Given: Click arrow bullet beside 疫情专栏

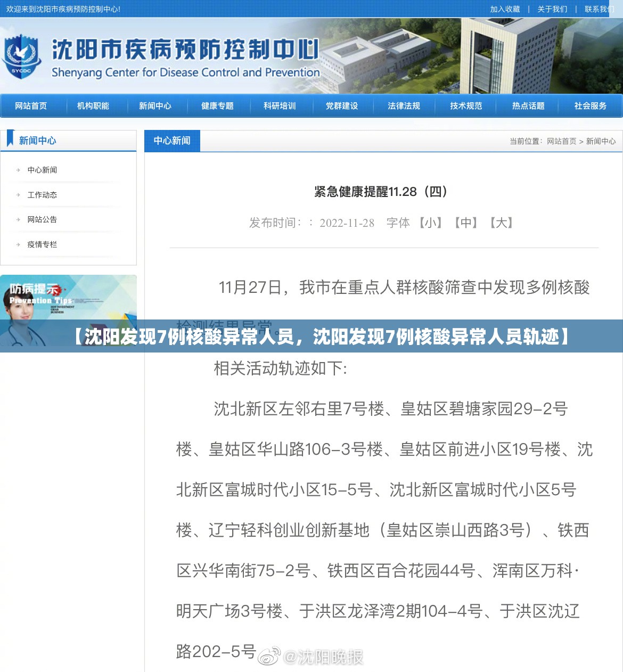Looking at the screenshot, I should click(18, 244).
